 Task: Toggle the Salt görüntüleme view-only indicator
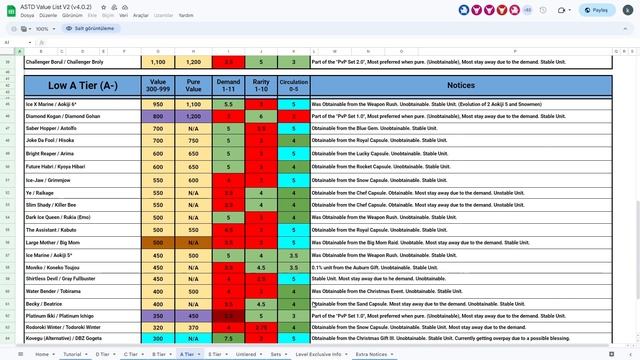coord(90,29)
